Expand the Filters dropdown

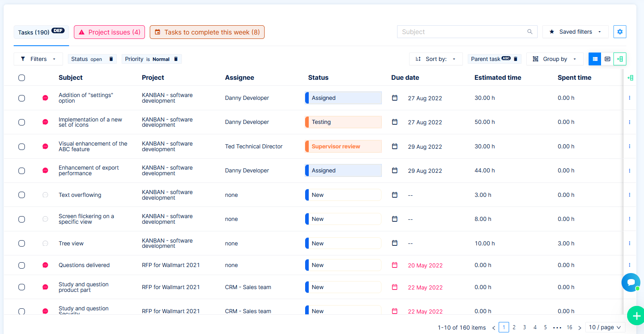38,59
